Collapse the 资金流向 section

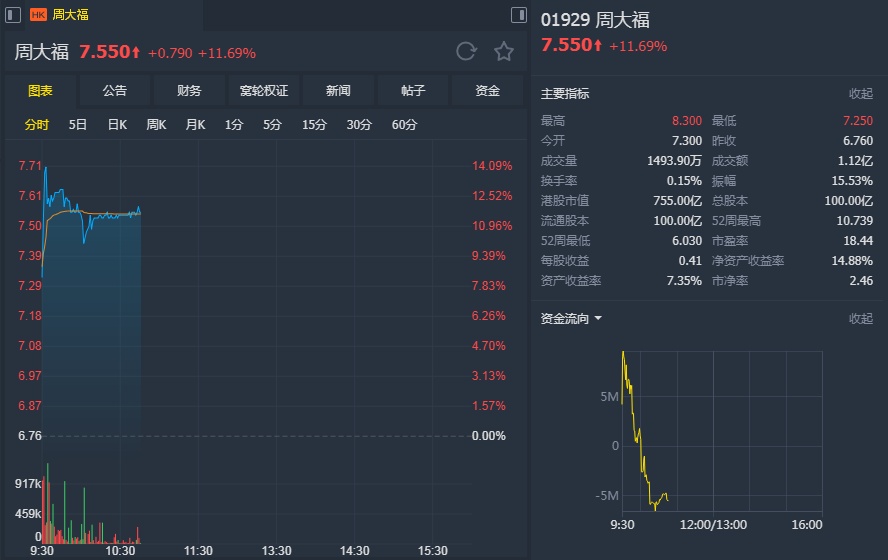pos(860,319)
